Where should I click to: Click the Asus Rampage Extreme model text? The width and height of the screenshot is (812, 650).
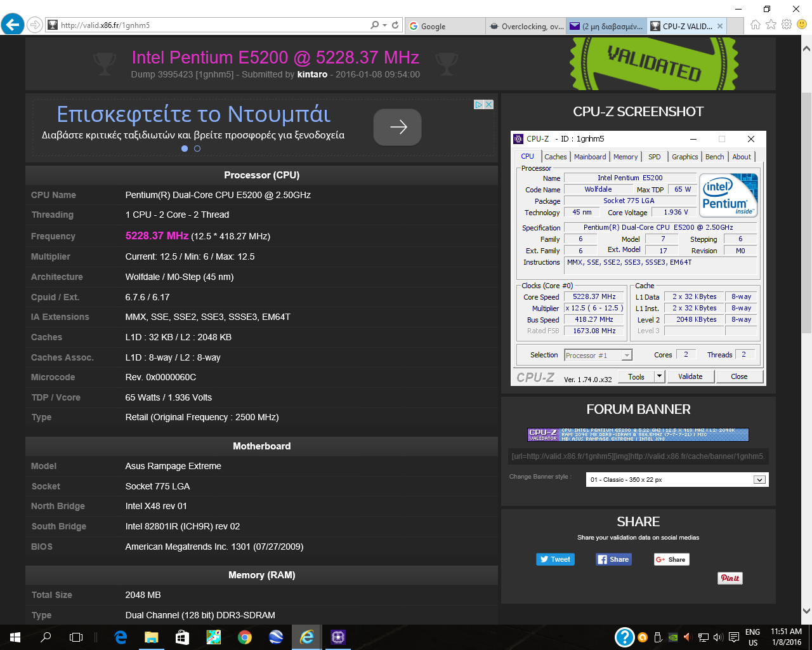tap(173, 466)
